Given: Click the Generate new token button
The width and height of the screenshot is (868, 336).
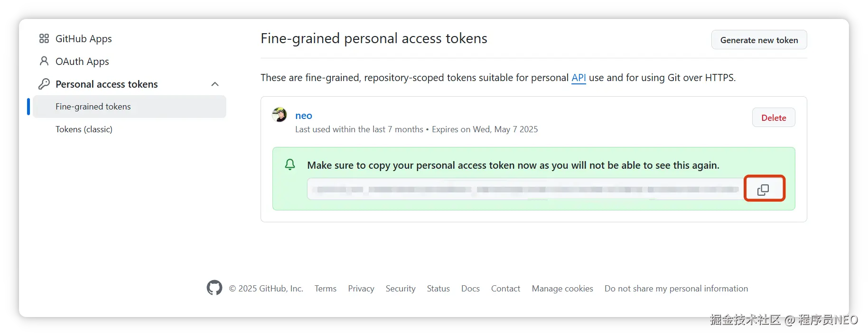Looking at the screenshot, I should [x=759, y=40].
